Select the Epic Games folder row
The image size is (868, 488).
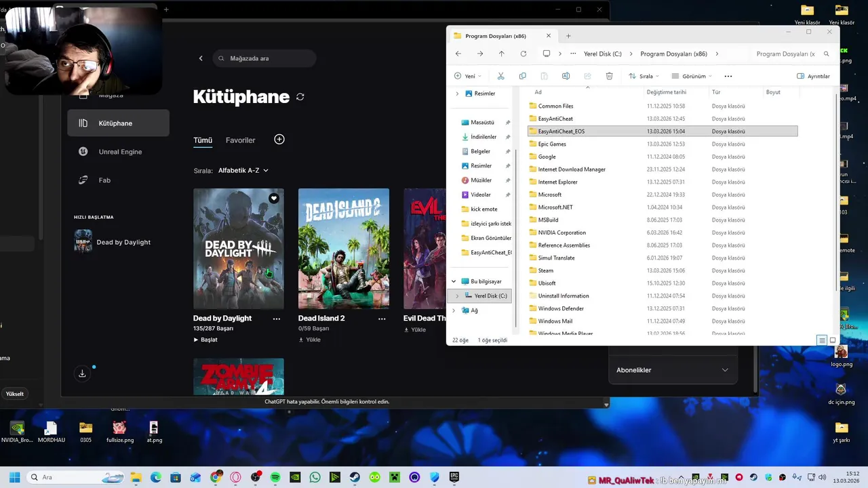663,144
